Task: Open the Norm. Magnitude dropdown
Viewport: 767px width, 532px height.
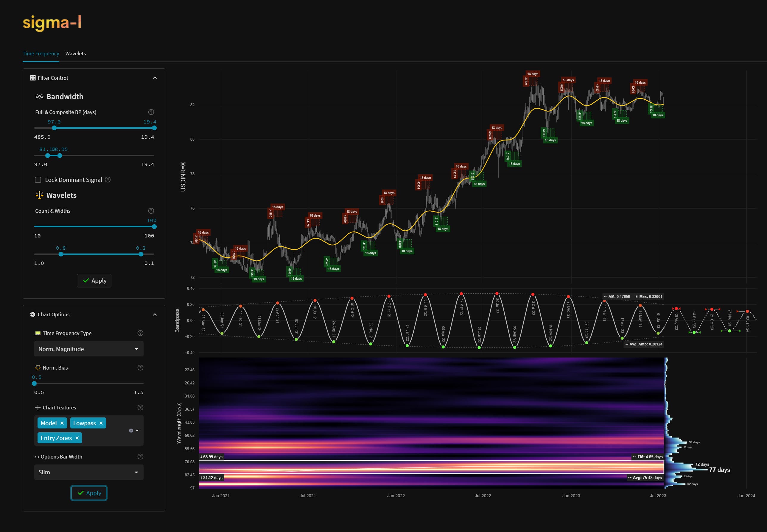Action: pos(89,349)
